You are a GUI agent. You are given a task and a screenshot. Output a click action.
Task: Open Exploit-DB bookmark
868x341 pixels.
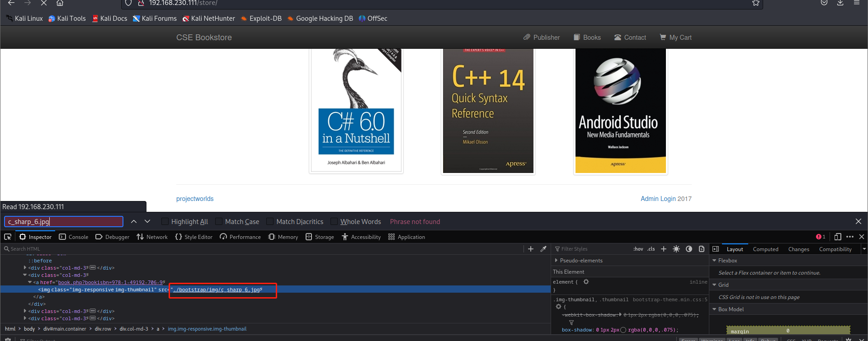pyautogui.click(x=261, y=19)
